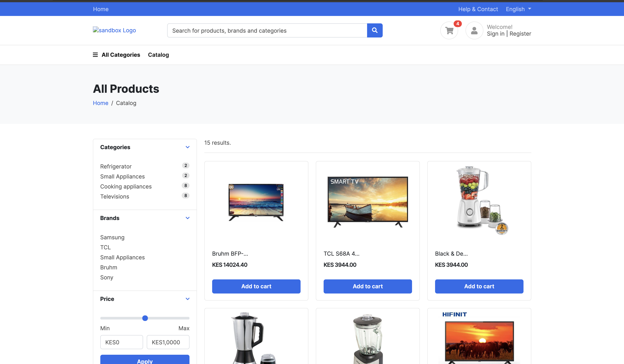This screenshot has height=364, width=624.
Task: Open the shopping cart icon
Action: click(449, 31)
